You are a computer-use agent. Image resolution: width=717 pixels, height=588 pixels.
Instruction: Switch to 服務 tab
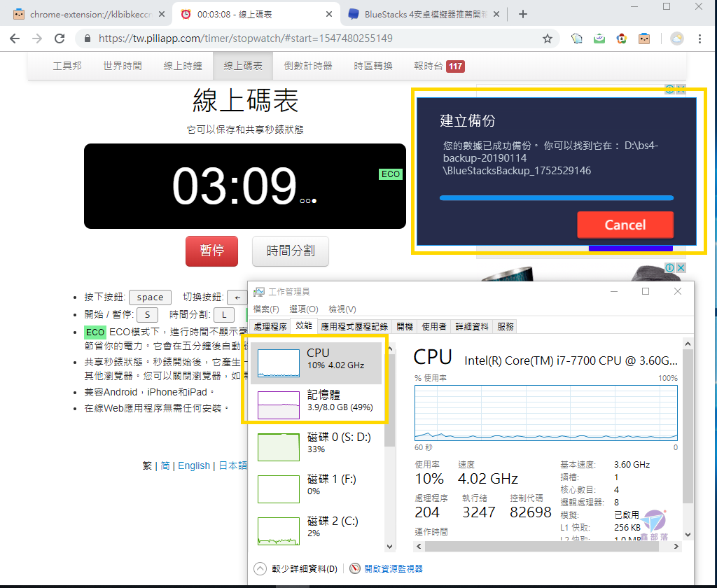pos(506,326)
